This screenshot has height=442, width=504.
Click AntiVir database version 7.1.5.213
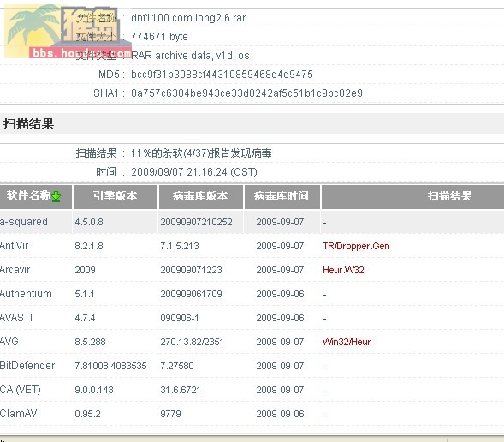pyautogui.click(x=180, y=246)
